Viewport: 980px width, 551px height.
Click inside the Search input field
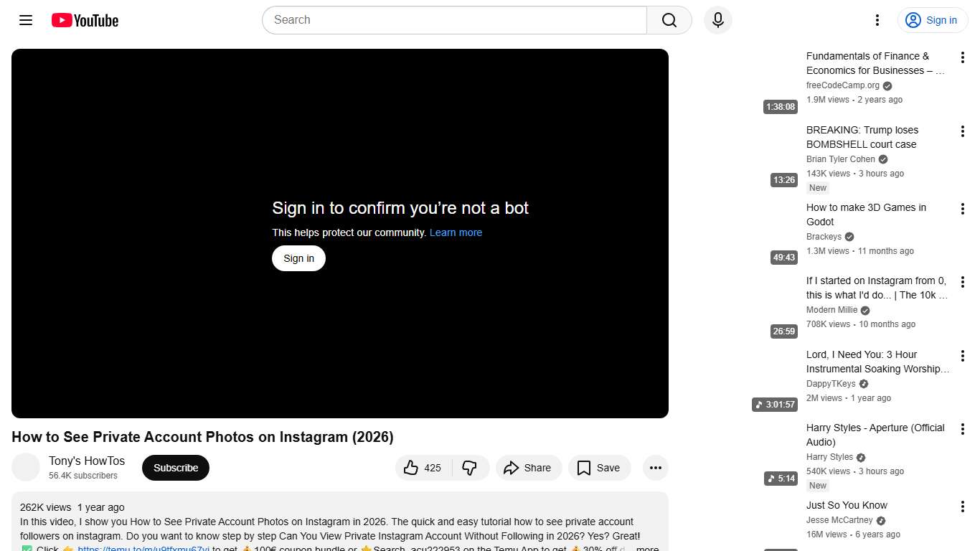click(452, 20)
